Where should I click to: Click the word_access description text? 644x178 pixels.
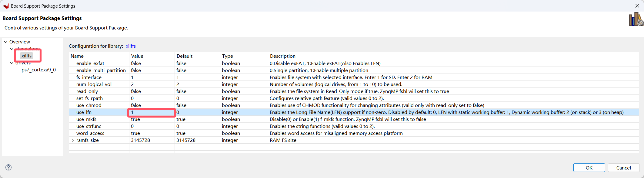coord(336,133)
